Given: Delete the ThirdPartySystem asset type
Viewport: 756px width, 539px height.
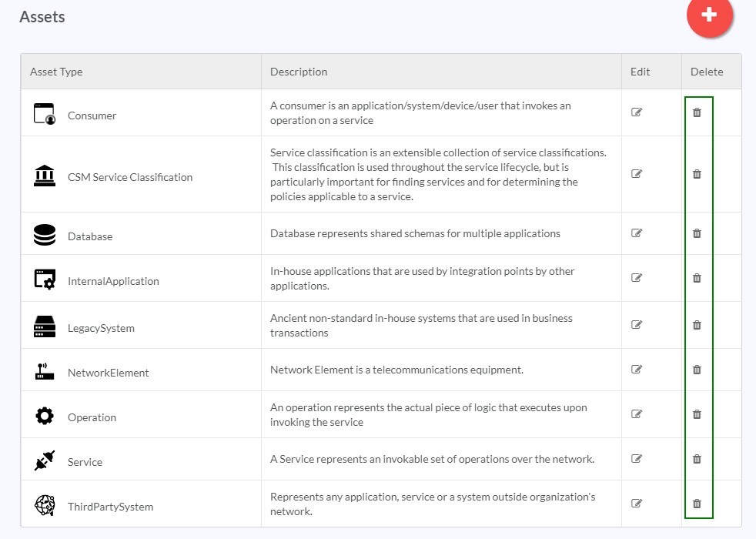Looking at the screenshot, I should [x=697, y=504].
